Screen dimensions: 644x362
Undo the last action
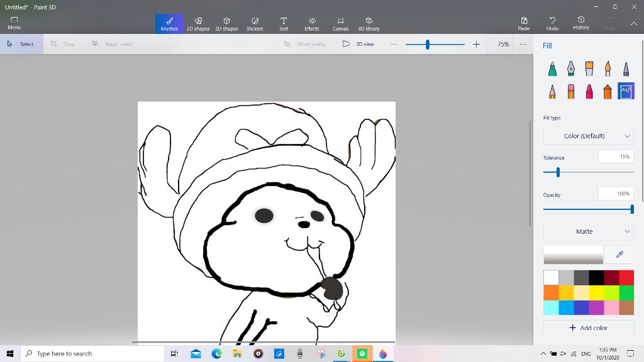coord(552,24)
